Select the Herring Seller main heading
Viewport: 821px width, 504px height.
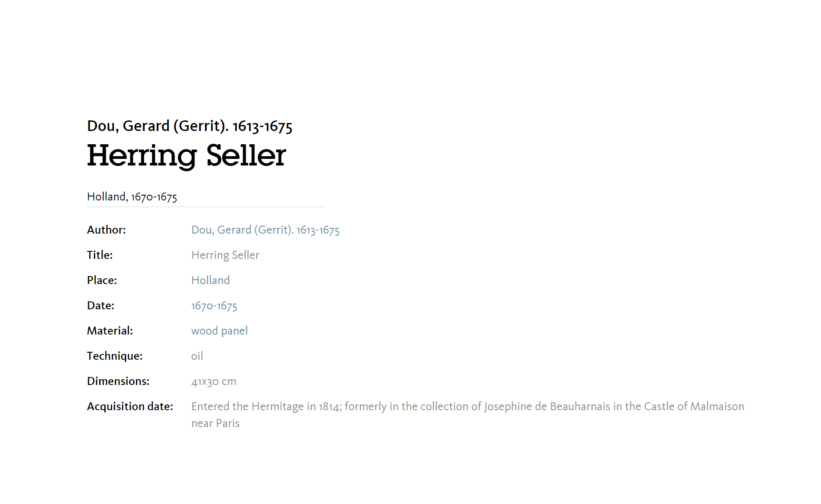[186, 156]
